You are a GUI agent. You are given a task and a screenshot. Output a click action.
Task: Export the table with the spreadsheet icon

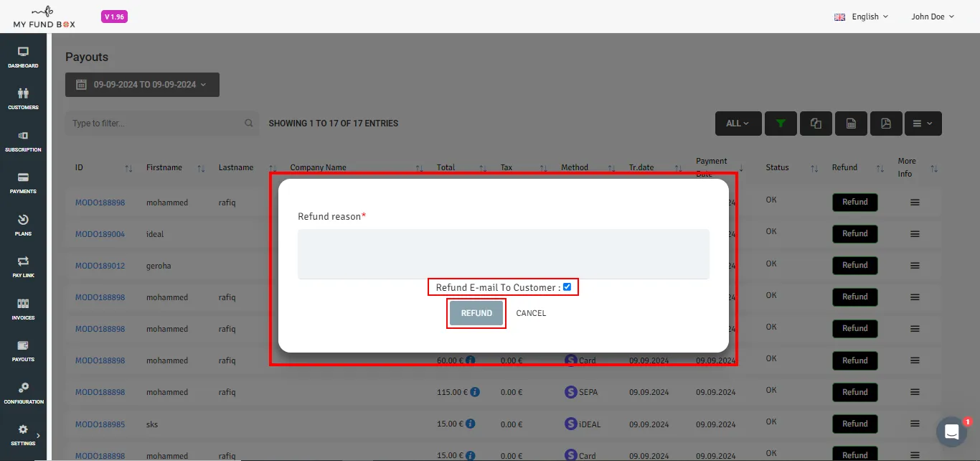851,124
